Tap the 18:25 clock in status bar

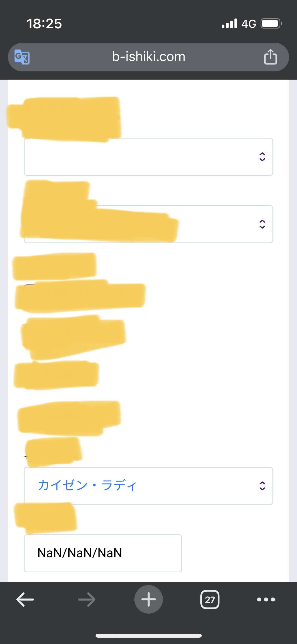tap(44, 24)
